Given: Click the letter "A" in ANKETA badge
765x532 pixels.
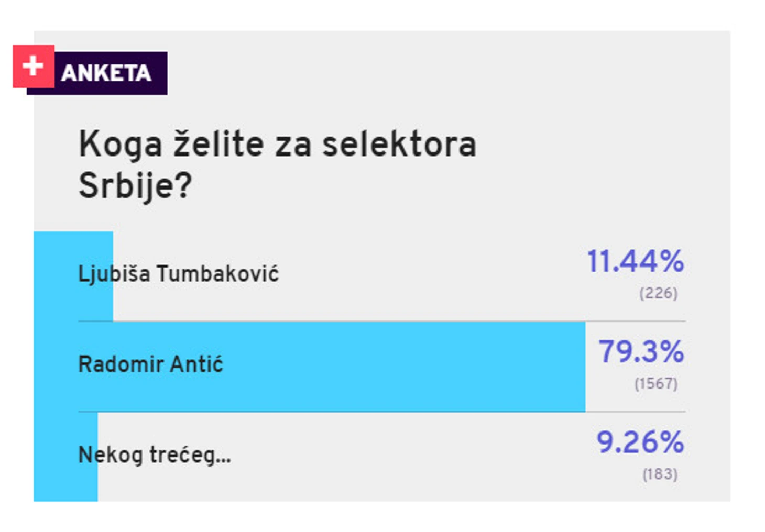Looking at the screenshot, I should [69, 73].
